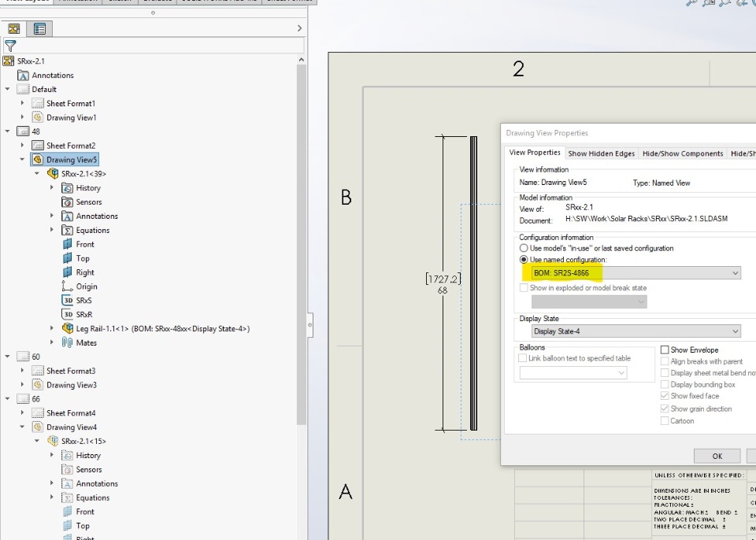Expand the Drawing View1 node

[22, 117]
